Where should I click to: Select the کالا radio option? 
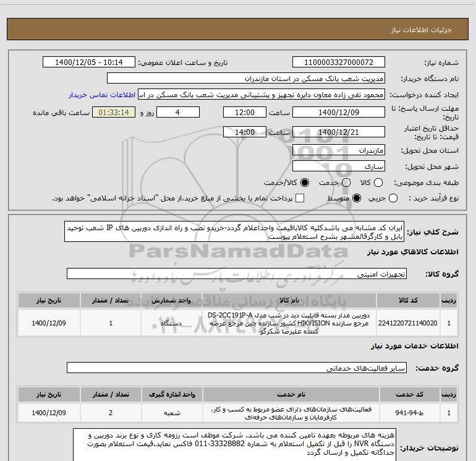(x=378, y=183)
